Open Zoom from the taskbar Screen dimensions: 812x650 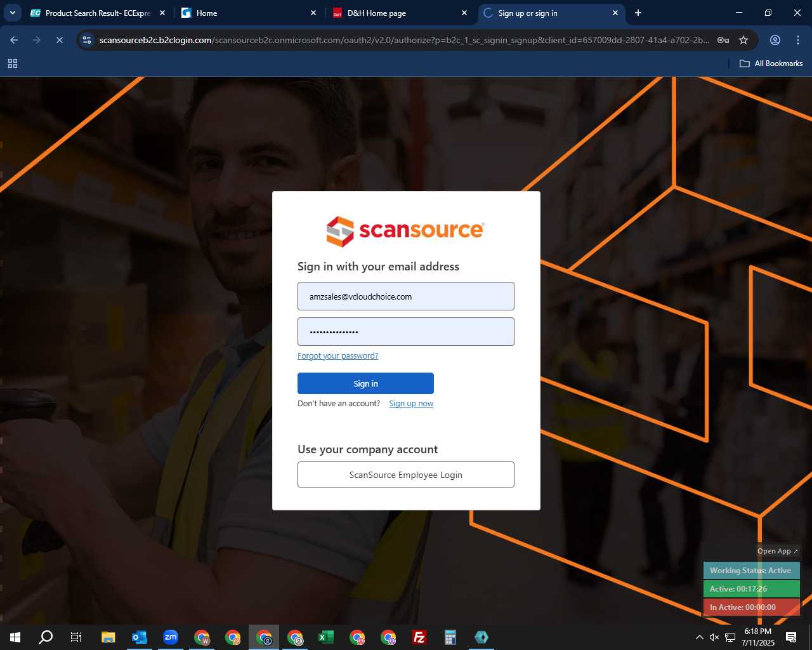pyautogui.click(x=171, y=637)
